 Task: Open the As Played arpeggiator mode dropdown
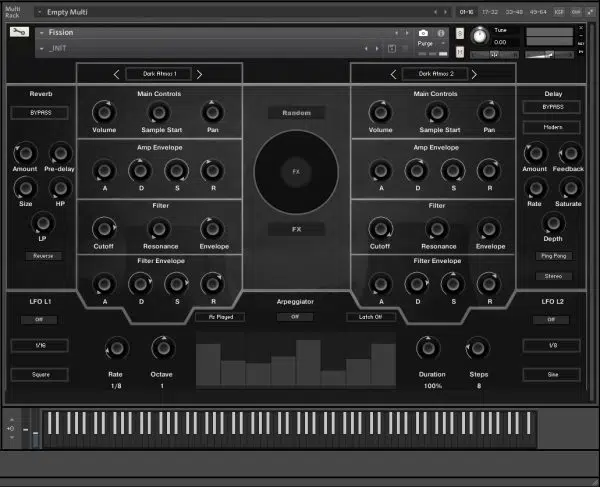coord(219,316)
